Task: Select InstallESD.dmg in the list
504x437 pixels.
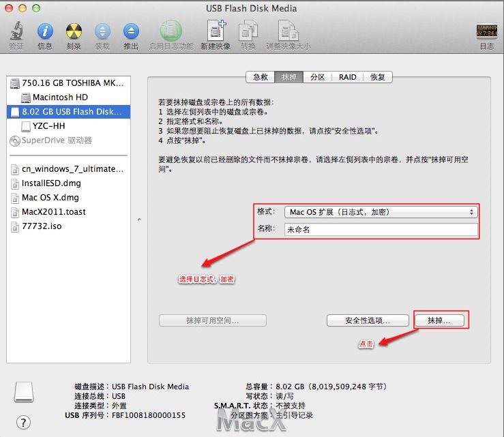Action: 68,183
